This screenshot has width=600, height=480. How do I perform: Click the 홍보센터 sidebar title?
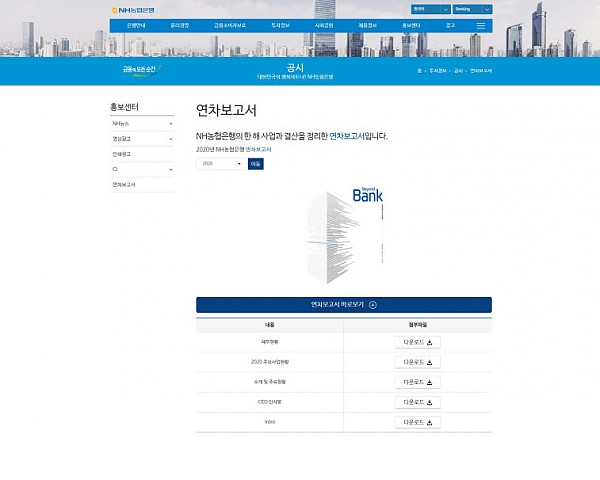(124, 107)
